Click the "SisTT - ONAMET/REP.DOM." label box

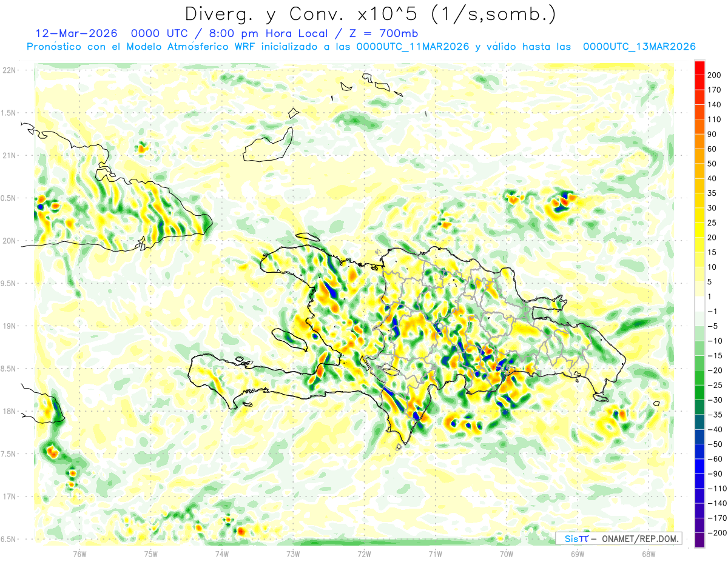pos(619,538)
